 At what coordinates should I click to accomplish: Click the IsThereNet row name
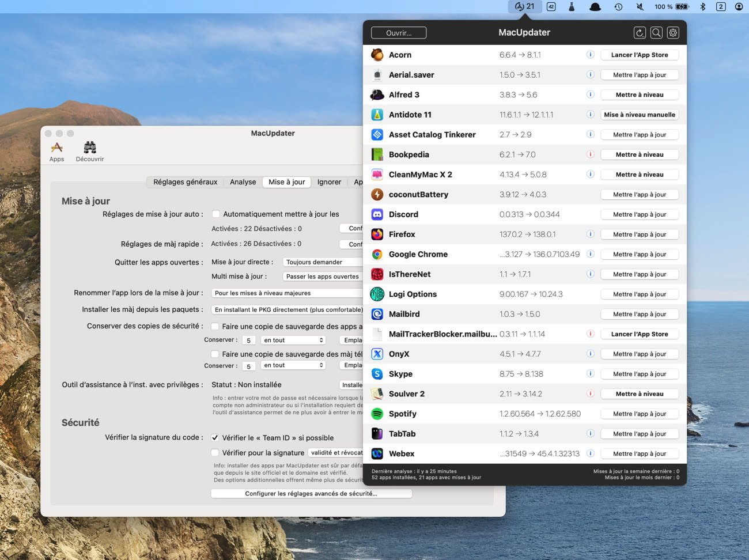click(x=410, y=274)
